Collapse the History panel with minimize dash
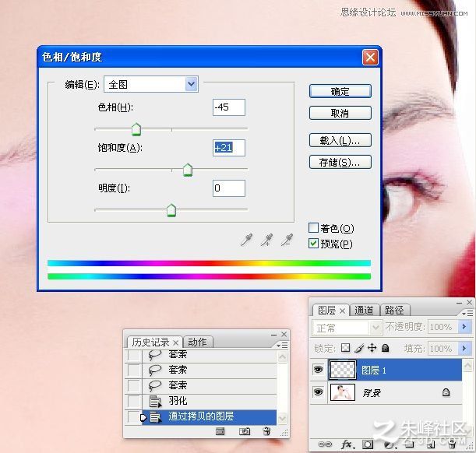Viewport: 476px width, 453px height. 273,335
